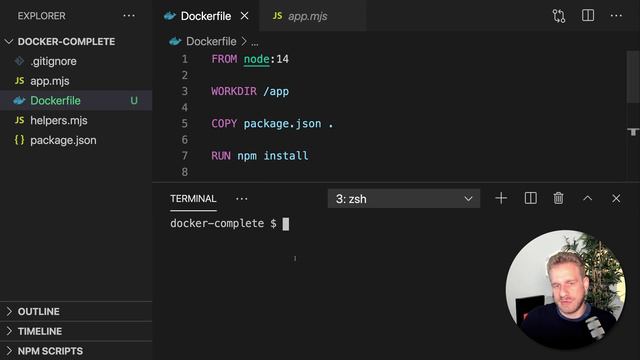Click the breadcrumb ellipsis after Dockerfile
Image resolution: width=640 pixels, height=360 pixels.
click(255, 42)
